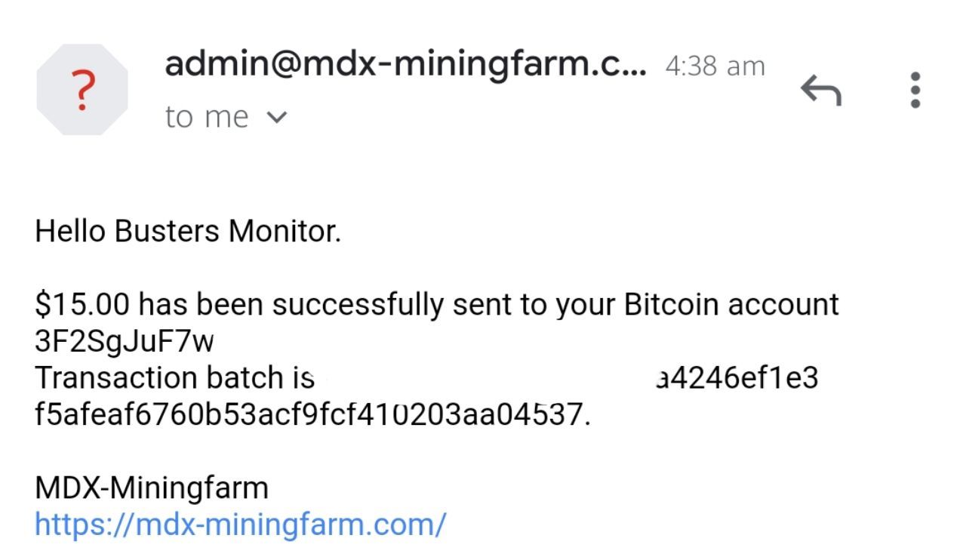Viewport: 966px width, 560px height.
Task: Click the sender address admin@mdx-miningfarm.c...
Action: (x=405, y=65)
